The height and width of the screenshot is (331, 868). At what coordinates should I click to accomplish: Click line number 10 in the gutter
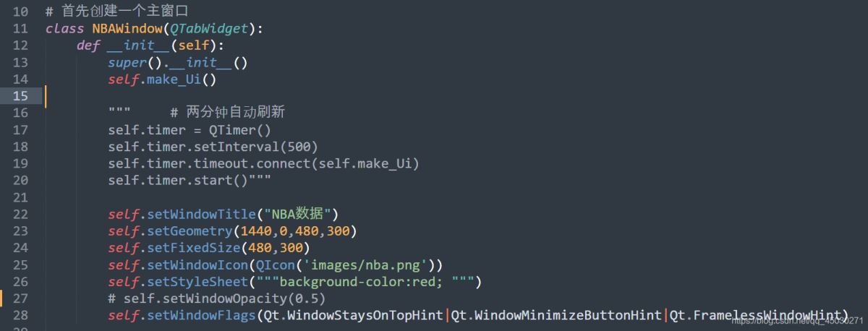pyautogui.click(x=20, y=12)
